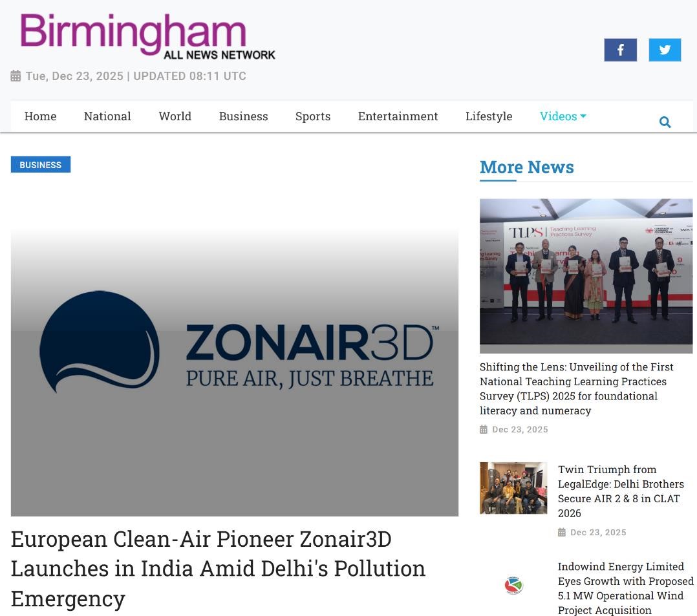This screenshot has width=697, height=616.
Task: Go to the Home menu item
Action: (41, 116)
